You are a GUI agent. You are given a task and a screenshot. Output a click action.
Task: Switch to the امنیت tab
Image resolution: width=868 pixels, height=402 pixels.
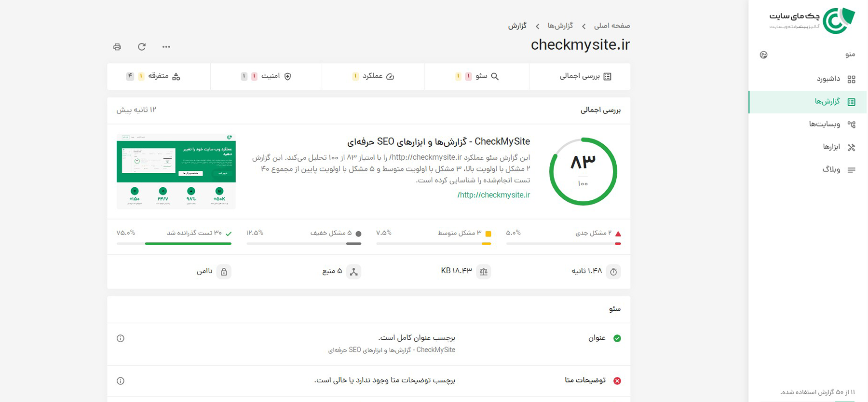(266, 76)
